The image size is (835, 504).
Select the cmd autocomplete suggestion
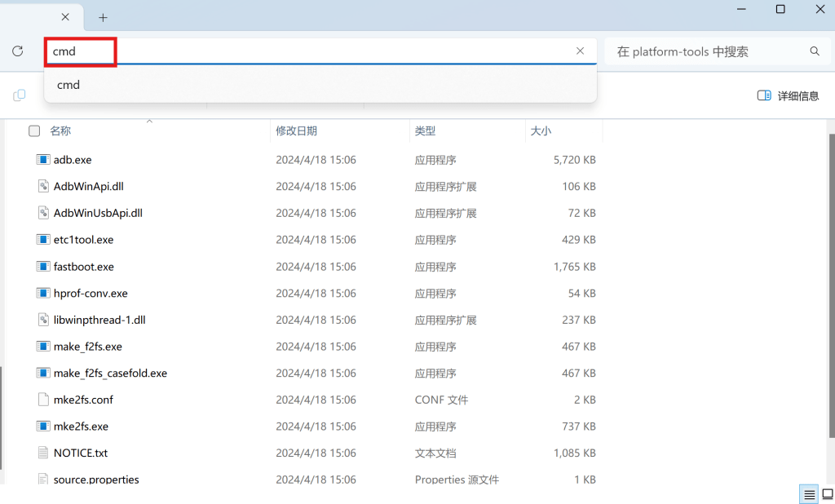click(x=68, y=85)
